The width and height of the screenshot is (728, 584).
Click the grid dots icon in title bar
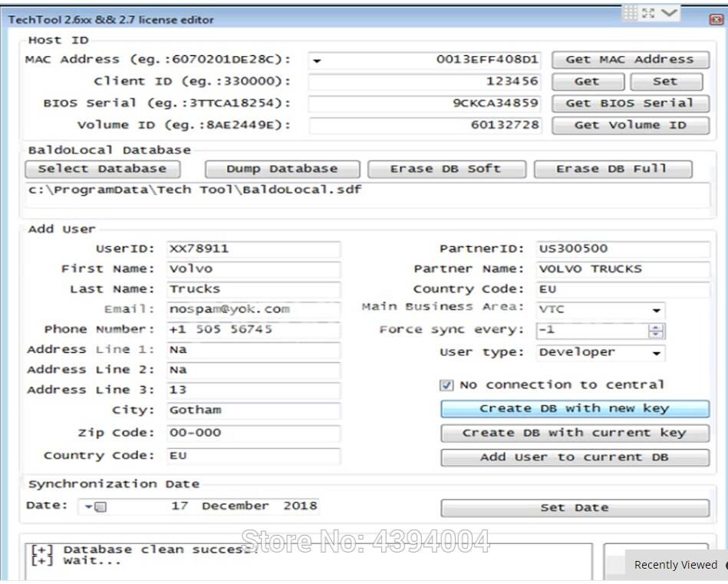(x=630, y=13)
